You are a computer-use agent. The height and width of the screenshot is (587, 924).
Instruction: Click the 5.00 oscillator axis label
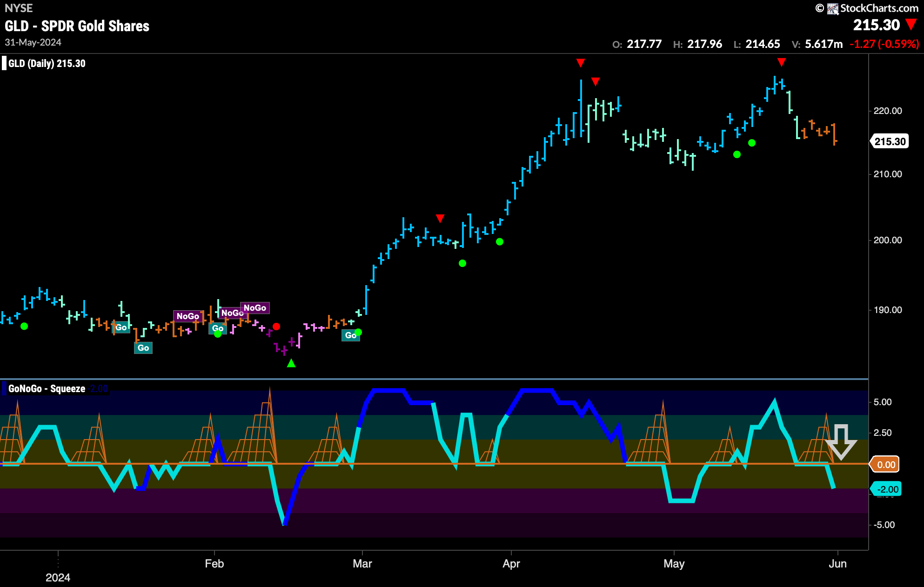(883, 402)
